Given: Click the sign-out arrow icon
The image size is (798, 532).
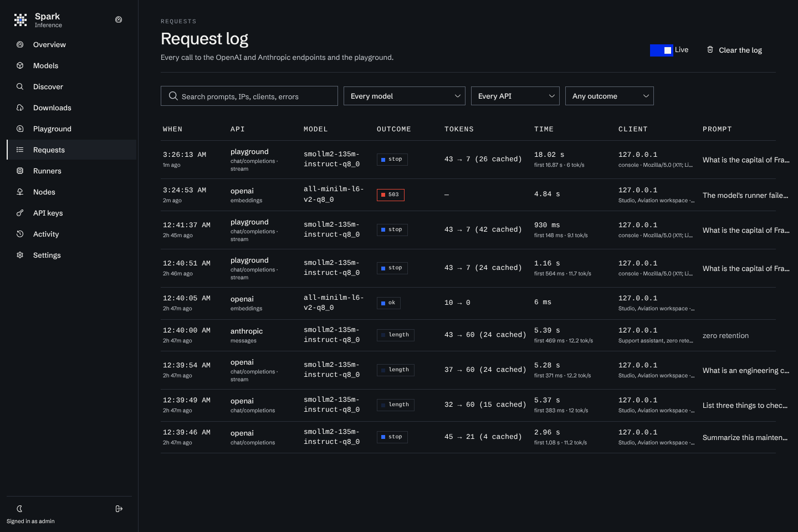Looking at the screenshot, I should (119, 509).
